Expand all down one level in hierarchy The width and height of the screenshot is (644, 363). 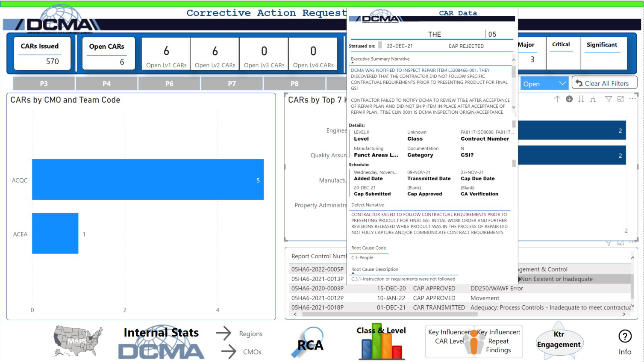click(593, 99)
